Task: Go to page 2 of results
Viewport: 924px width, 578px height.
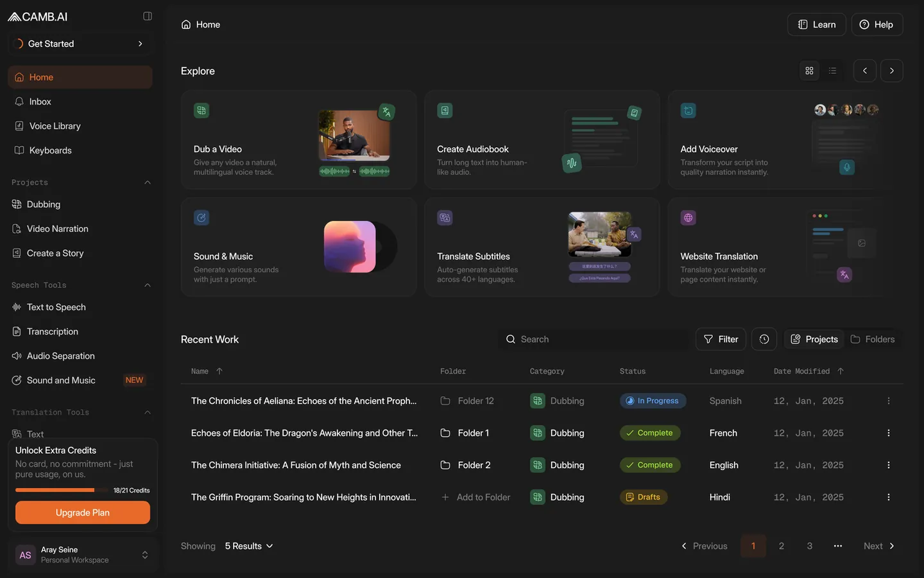Action: (782, 546)
